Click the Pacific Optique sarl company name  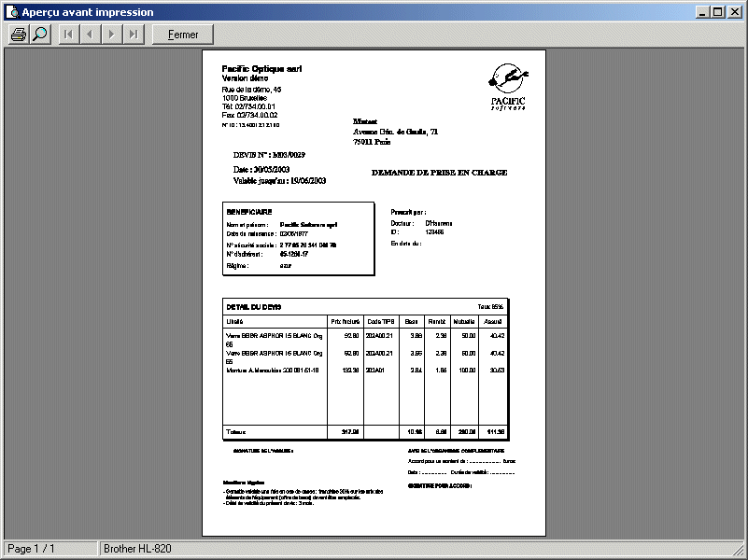tap(261, 69)
